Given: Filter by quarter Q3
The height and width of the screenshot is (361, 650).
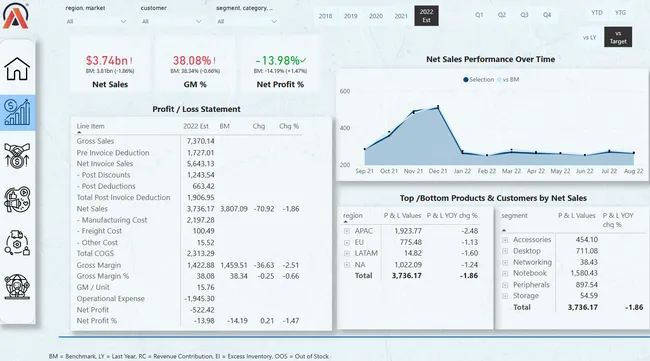Looking at the screenshot, I should [524, 15].
